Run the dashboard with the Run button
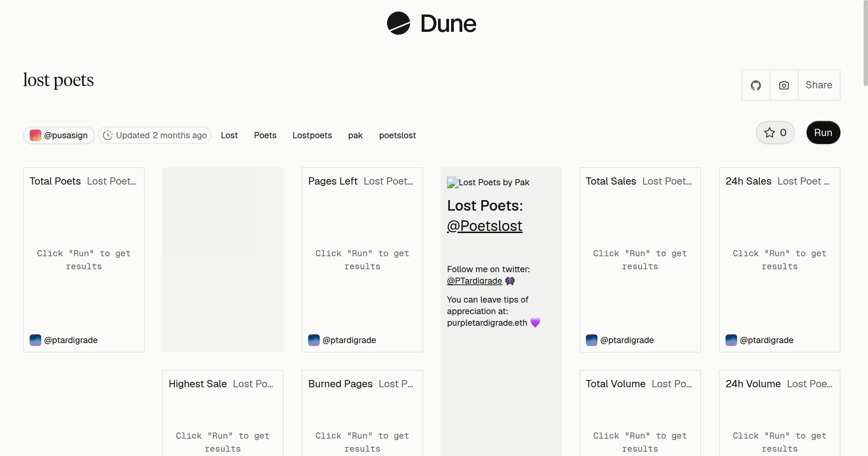Screen dimensions: 868x456 (x=823, y=133)
